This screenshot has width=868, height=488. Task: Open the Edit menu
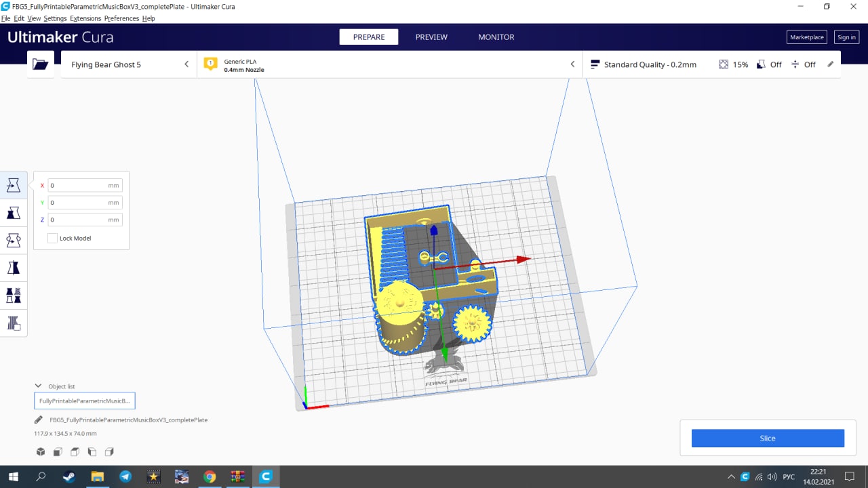point(19,18)
